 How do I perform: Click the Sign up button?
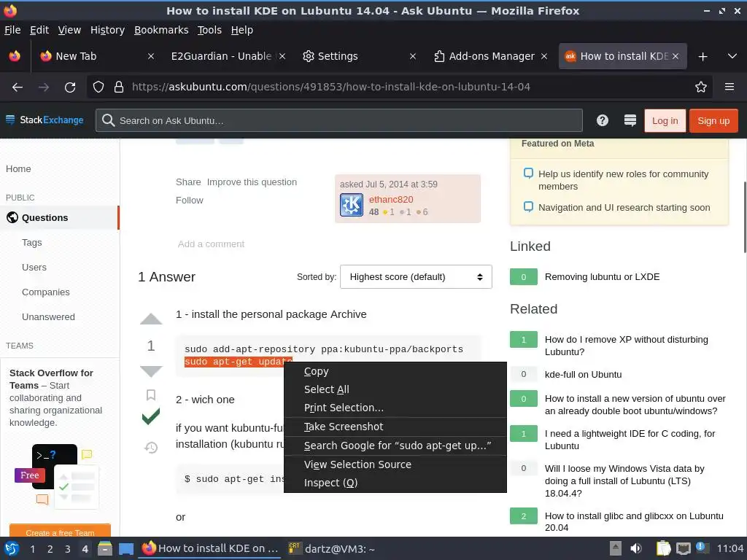713,120
